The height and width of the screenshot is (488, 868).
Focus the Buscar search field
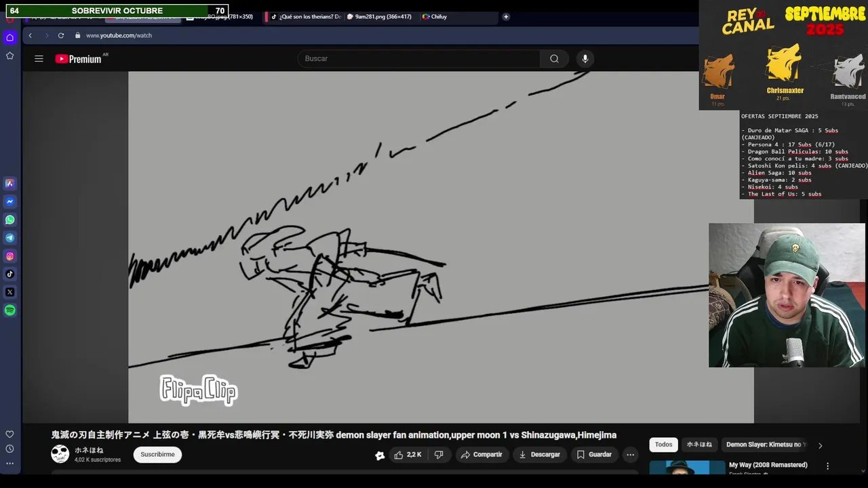coord(419,59)
